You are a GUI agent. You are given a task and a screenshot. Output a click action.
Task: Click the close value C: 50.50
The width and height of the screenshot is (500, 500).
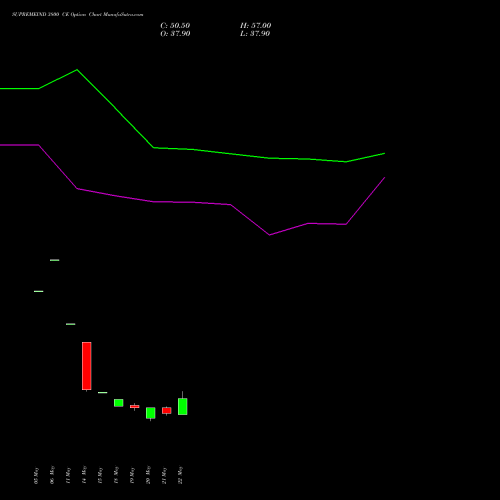pyautogui.click(x=175, y=26)
